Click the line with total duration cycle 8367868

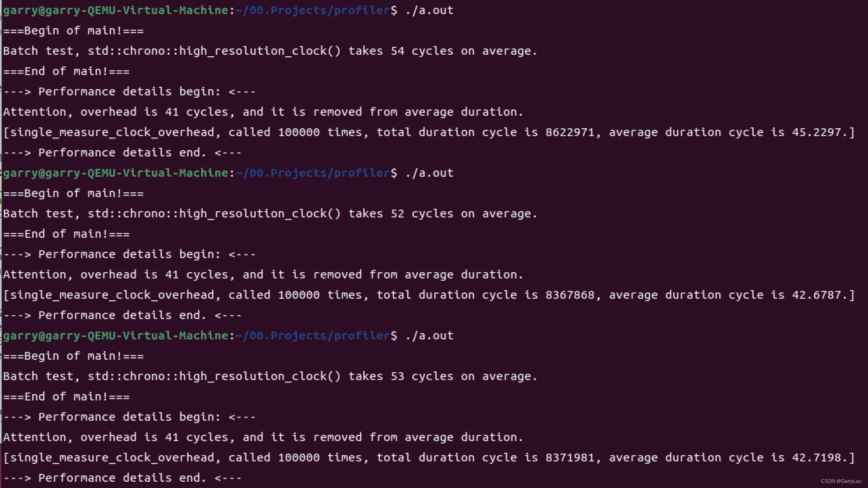tap(429, 295)
